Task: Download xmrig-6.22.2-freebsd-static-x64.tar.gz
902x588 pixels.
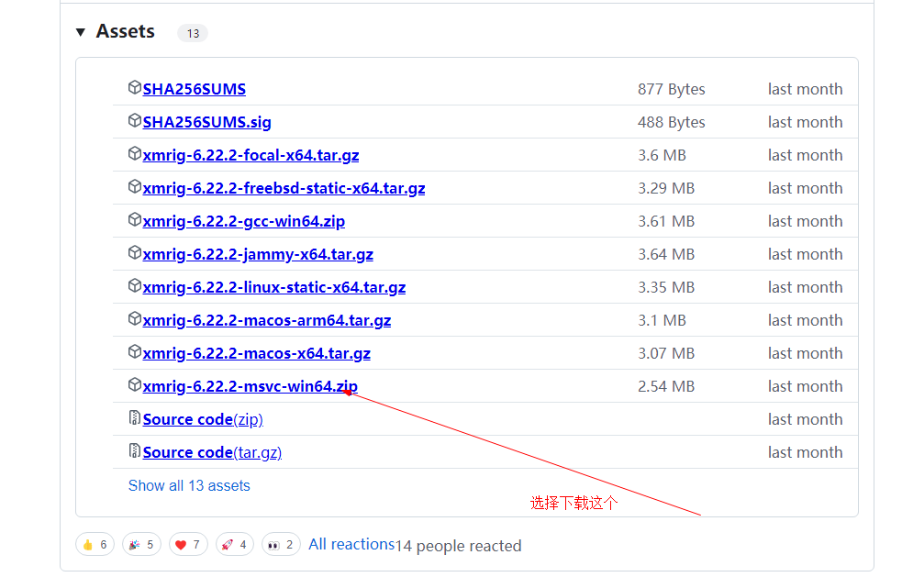Action: click(284, 188)
